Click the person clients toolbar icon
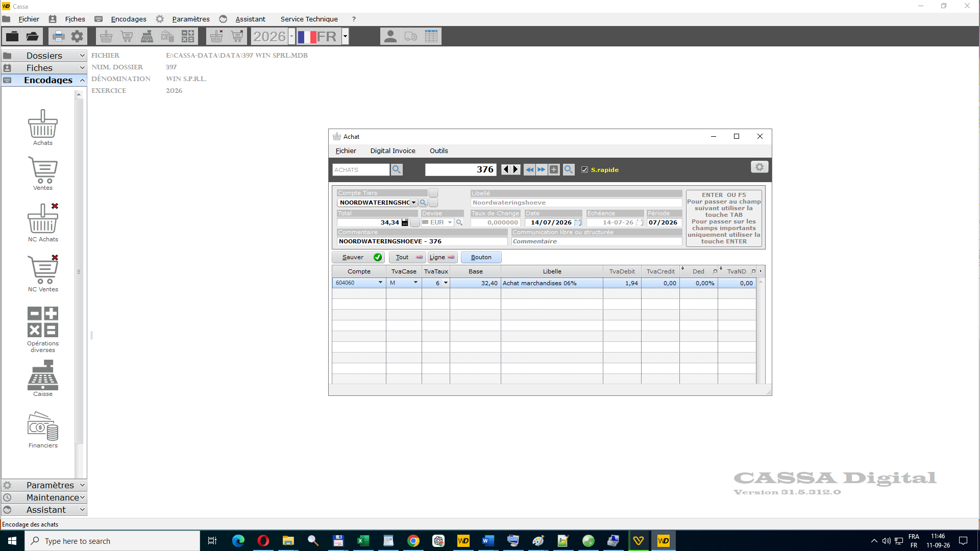This screenshot has height=551, width=980. pos(390,36)
